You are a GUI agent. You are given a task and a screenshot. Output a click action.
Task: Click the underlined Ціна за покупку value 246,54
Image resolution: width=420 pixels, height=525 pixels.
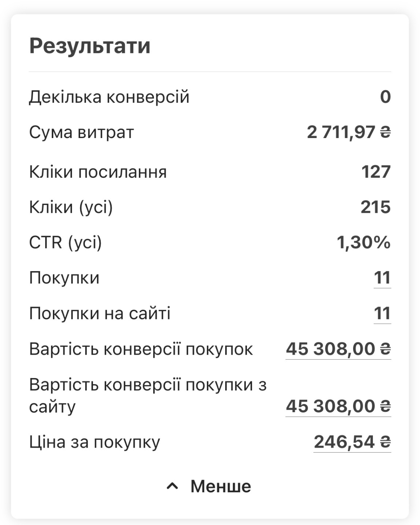352,442
